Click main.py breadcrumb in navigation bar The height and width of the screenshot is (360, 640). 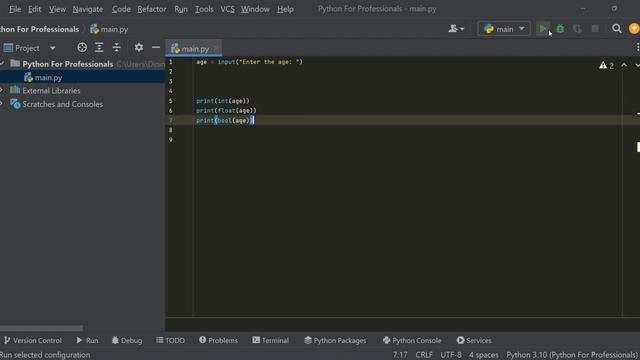(x=109, y=29)
